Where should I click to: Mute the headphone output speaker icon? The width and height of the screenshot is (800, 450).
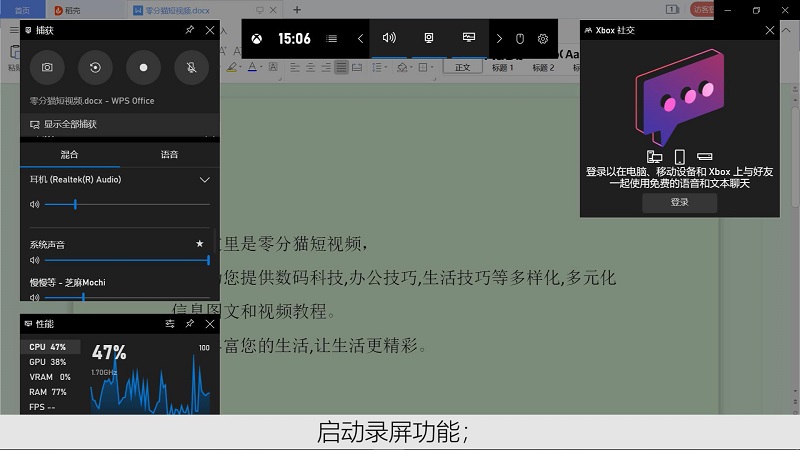(34, 205)
